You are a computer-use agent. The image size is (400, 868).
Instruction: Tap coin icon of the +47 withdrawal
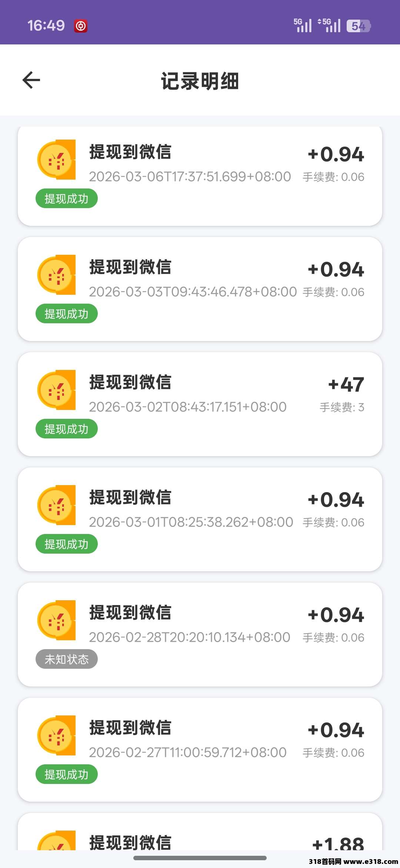coord(57,390)
